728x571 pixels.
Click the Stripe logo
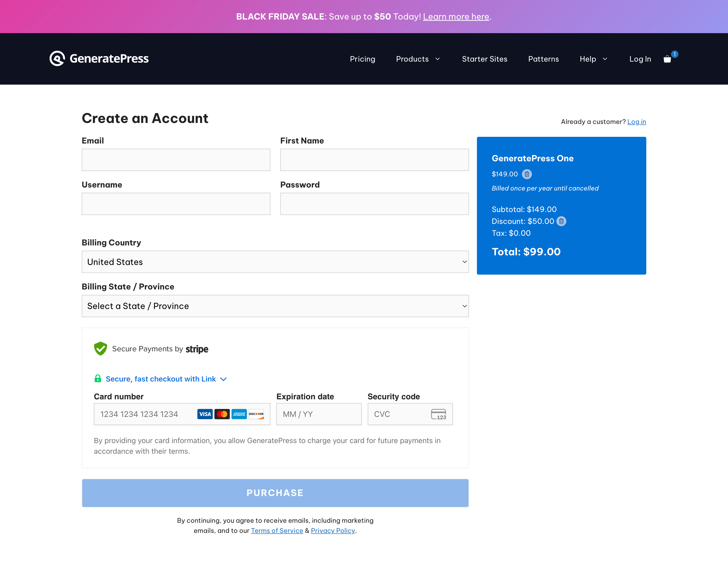click(x=197, y=349)
